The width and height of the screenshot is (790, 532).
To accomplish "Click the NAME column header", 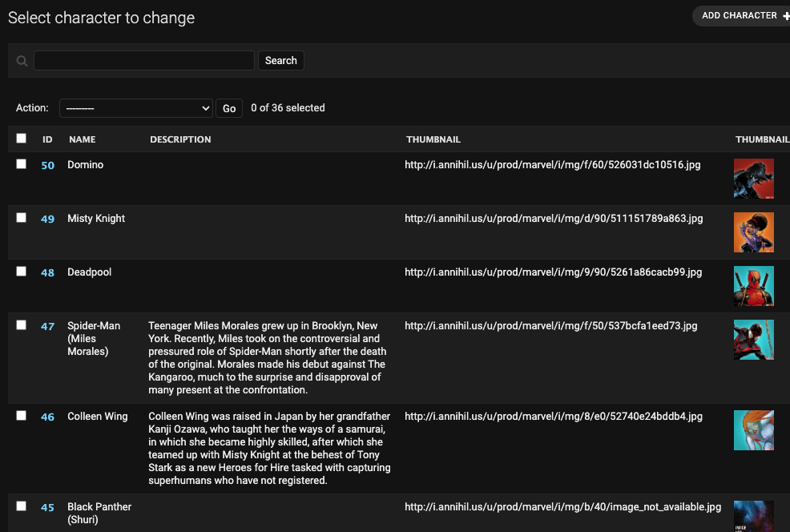I will [x=82, y=139].
